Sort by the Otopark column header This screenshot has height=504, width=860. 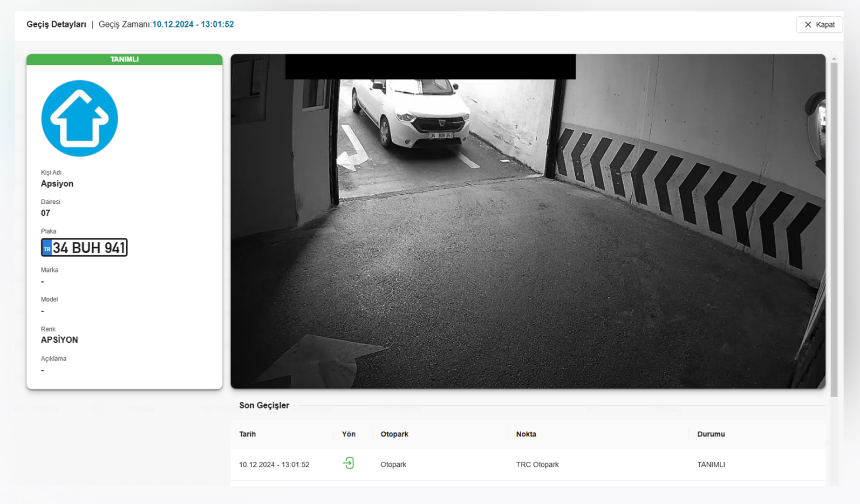[x=394, y=434]
